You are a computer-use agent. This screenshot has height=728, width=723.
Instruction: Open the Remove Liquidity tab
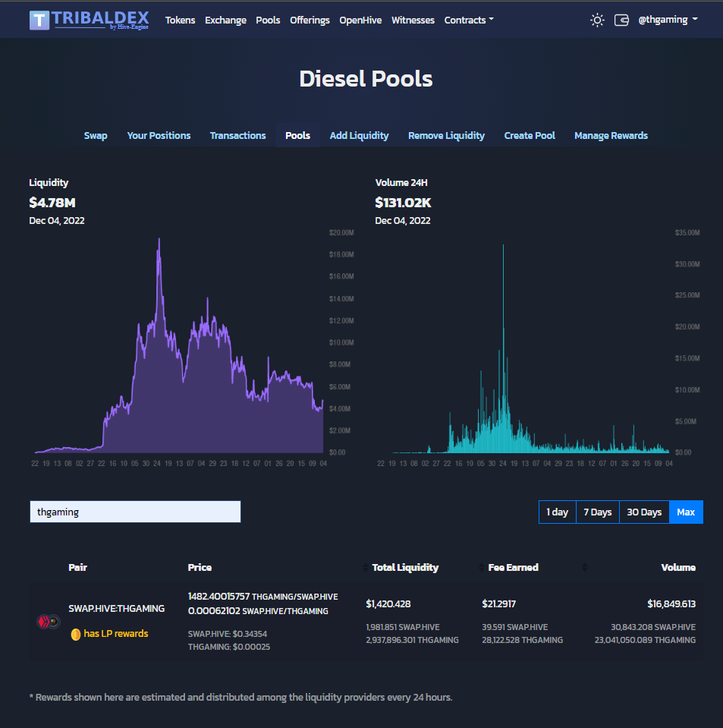pyautogui.click(x=446, y=136)
